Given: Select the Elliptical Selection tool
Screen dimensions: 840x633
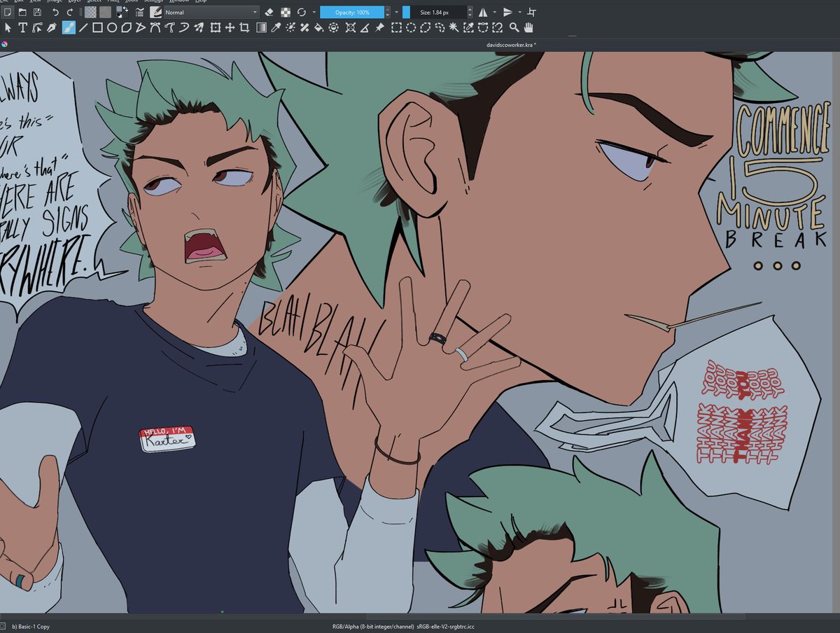Looking at the screenshot, I should click(x=411, y=28).
